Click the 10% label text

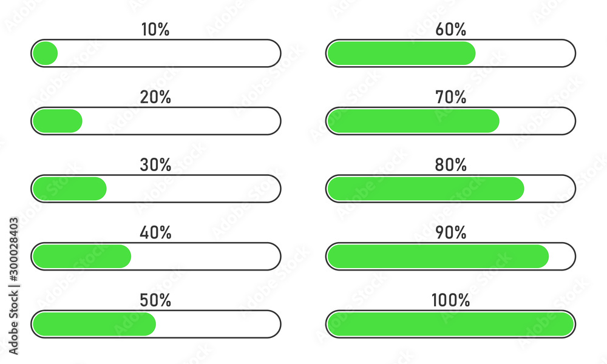tap(155, 29)
